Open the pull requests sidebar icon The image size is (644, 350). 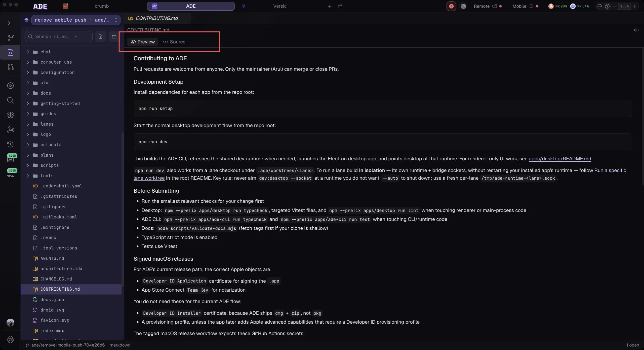click(10, 67)
